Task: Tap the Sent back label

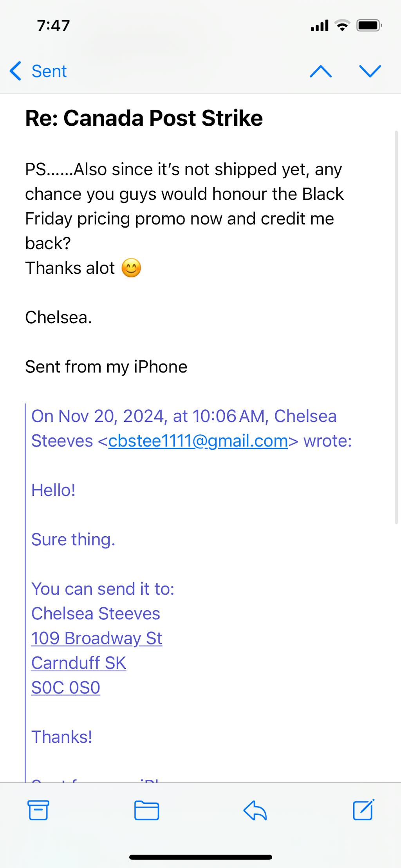Action: (x=49, y=71)
